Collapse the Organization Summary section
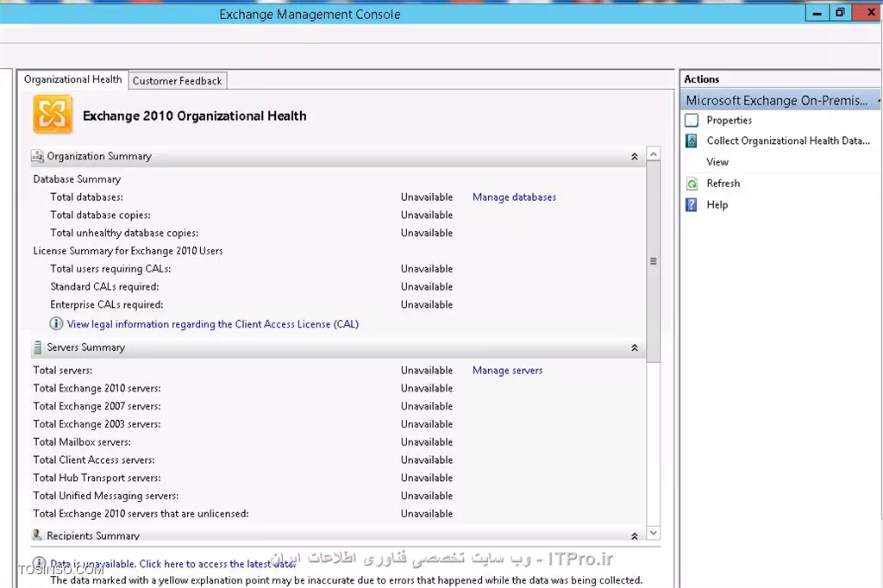 pos(635,157)
